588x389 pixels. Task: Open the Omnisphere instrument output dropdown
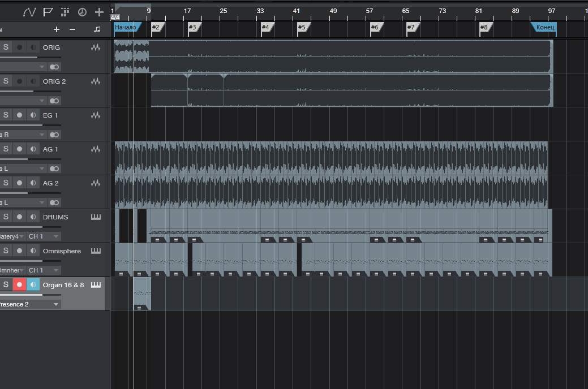(x=12, y=270)
